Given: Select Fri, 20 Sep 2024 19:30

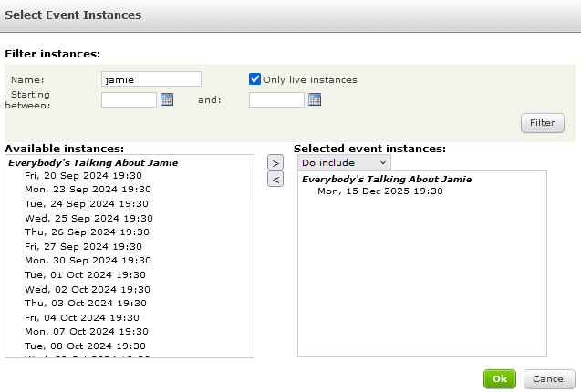Looking at the screenshot, I should tap(83, 175).
